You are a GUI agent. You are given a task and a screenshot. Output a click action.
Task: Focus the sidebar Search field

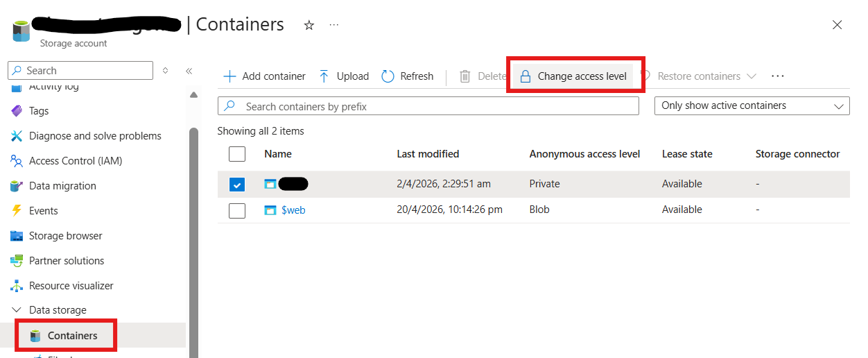[80, 71]
